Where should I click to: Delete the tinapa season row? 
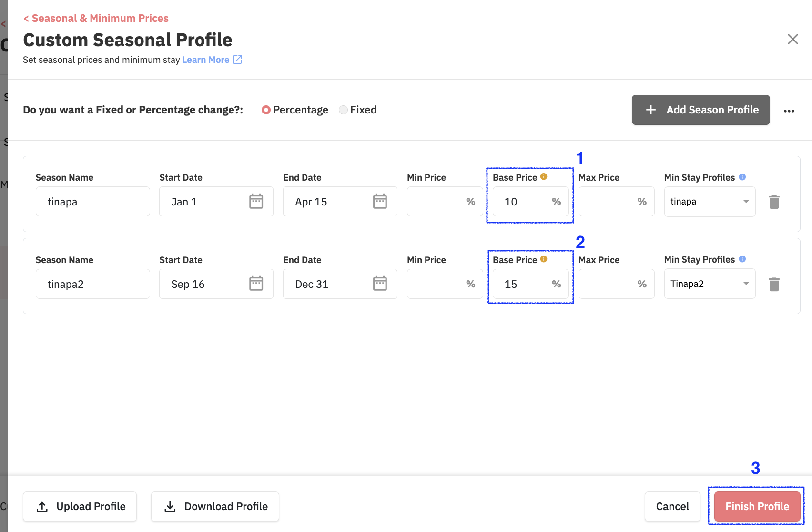point(774,202)
